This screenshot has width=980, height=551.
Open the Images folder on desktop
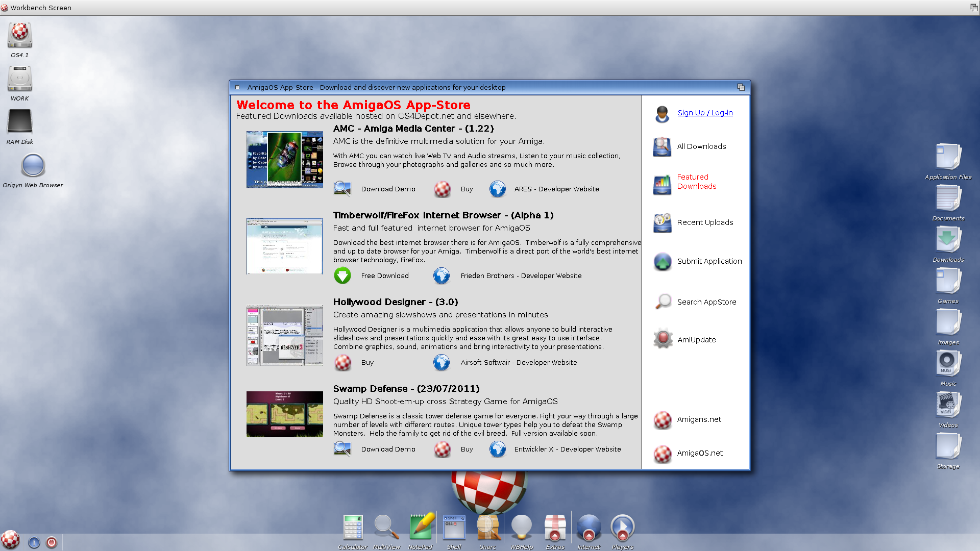pyautogui.click(x=948, y=322)
